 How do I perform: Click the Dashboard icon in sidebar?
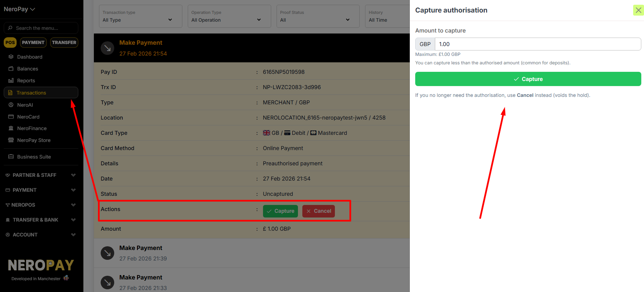(x=11, y=57)
